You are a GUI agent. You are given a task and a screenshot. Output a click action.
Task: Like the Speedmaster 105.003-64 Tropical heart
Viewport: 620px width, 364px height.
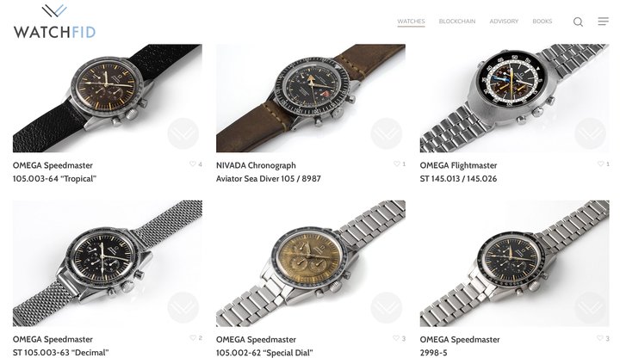(193, 164)
